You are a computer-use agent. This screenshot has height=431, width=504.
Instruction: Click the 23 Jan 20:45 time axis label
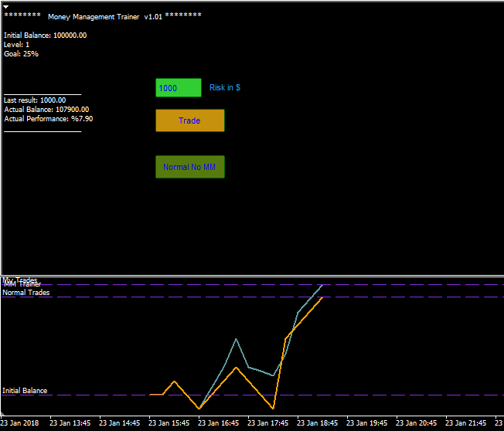(x=416, y=423)
